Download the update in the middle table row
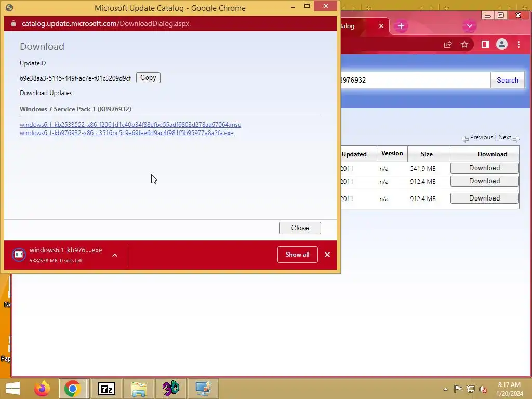Screen dimensions: 532x399 click(x=484, y=181)
